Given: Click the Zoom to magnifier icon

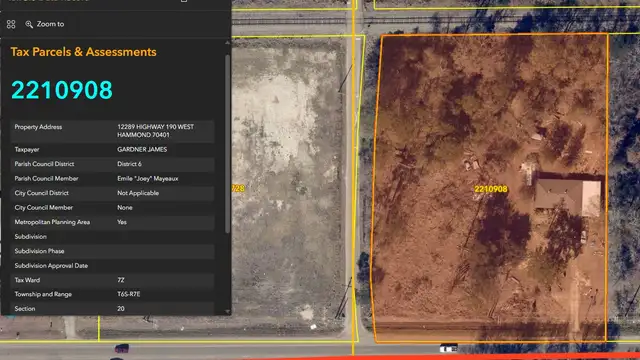Looking at the screenshot, I should (x=29, y=24).
